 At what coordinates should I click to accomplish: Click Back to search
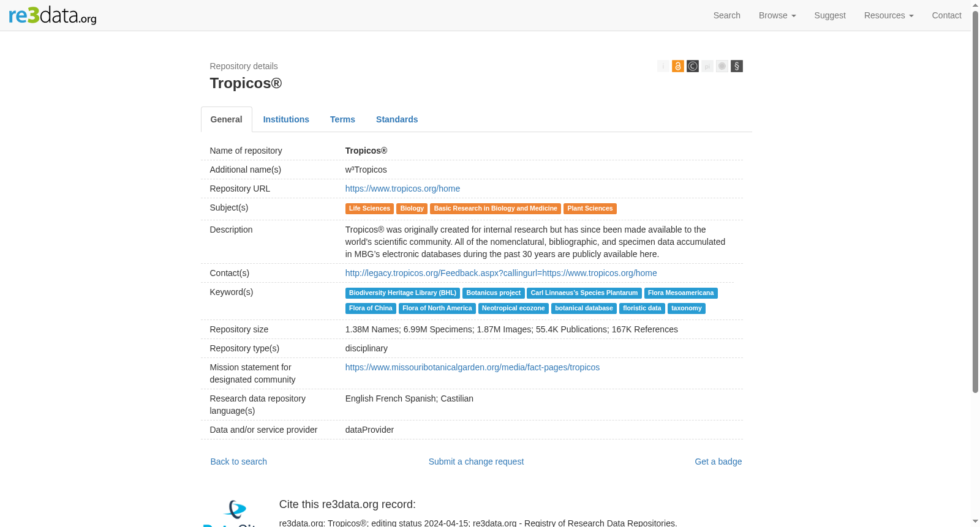pos(239,462)
